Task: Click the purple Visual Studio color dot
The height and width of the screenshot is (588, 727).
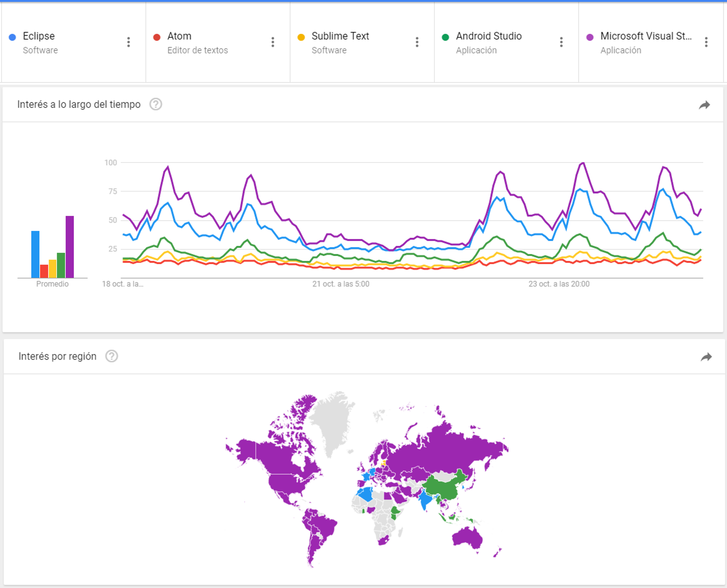Action: pyautogui.click(x=590, y=37)
